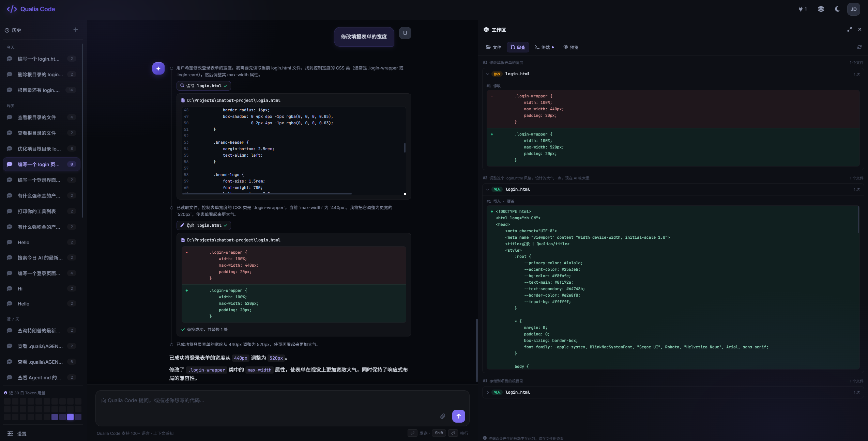Open chat '编写一个登录页面...'
Image resolution: width=868 pixels, height=441 pixels.
(42, 273)
